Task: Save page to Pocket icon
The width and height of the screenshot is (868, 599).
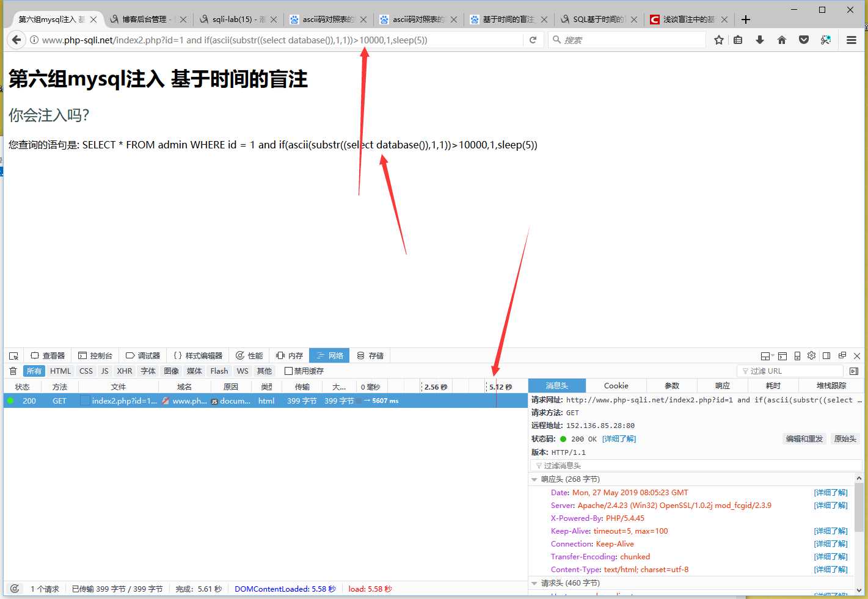Action: [804, 40]
